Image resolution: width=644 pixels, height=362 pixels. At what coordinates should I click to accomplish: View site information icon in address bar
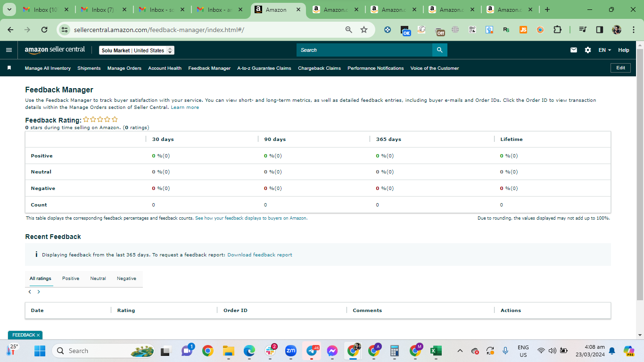(65, 30)
